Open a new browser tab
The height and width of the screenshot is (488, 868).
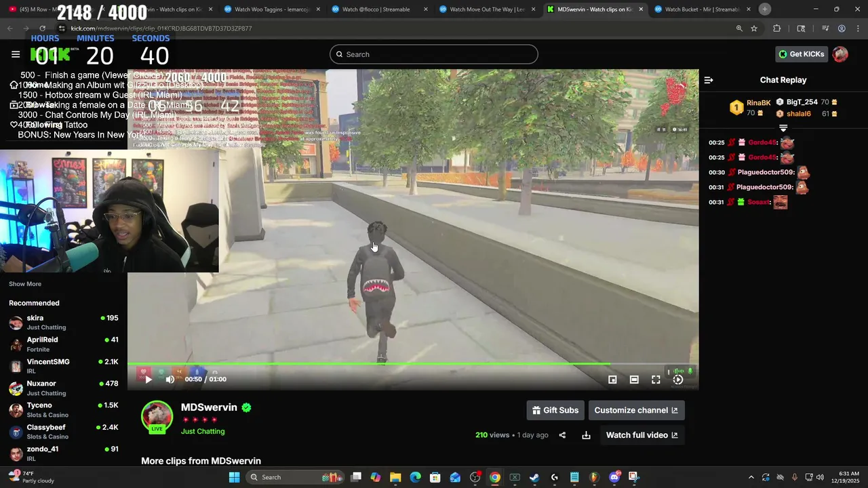click(764, 9)
